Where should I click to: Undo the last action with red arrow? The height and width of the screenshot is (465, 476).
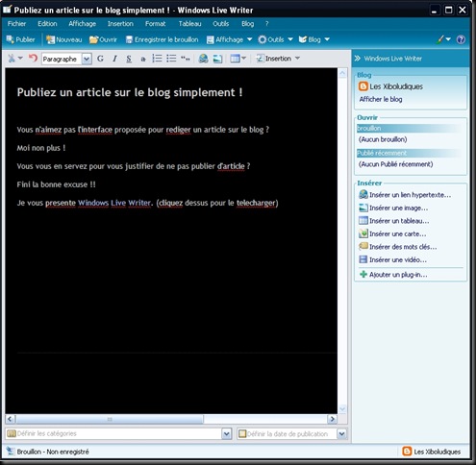coord(33,59)
